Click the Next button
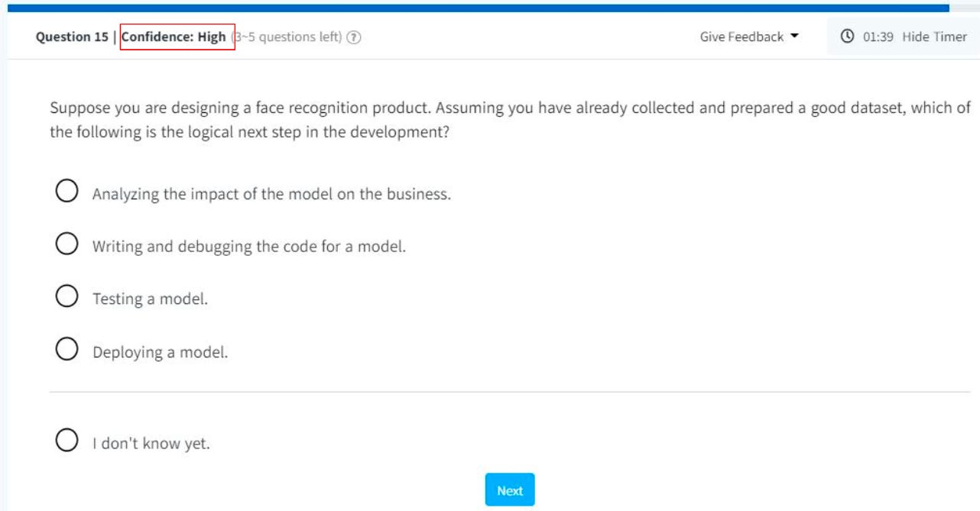The height and width of the screenshot is (511, 980). click(x=510, y=490)
